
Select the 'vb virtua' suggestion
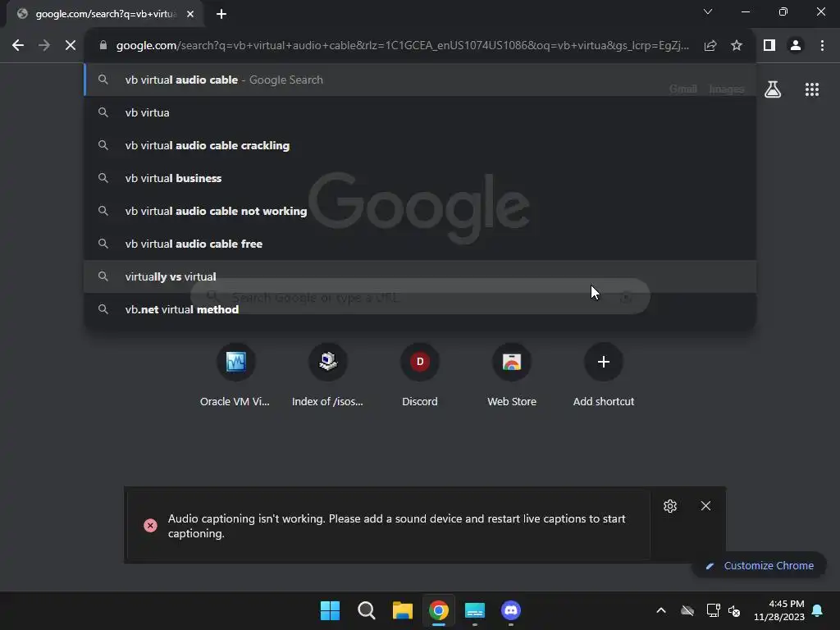click(420, 112)
